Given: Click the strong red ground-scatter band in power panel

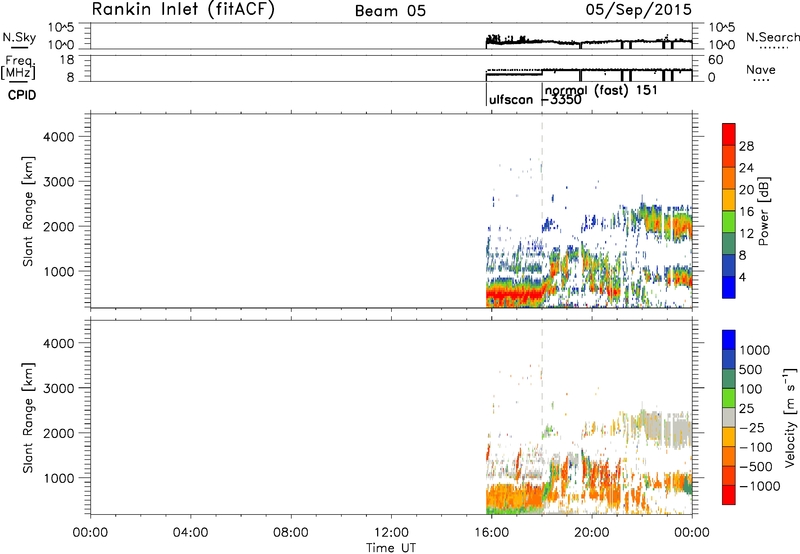Looking at the screenshot, I should pos(513,295).
